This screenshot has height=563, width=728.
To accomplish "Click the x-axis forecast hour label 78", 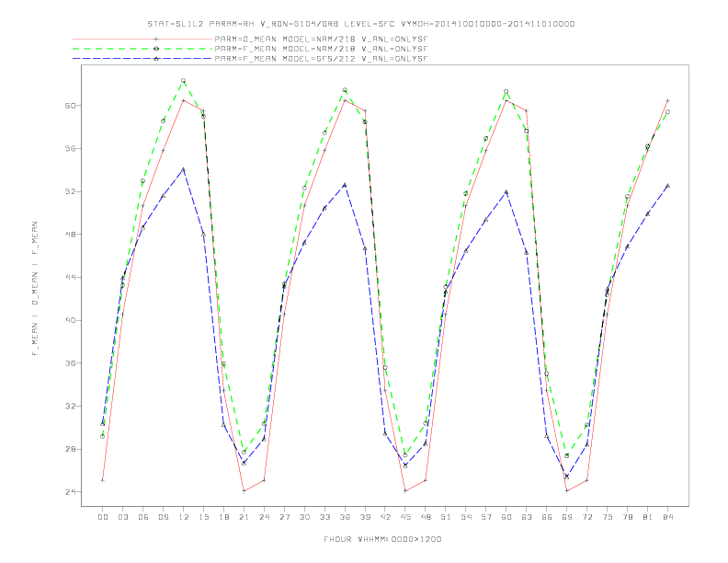I will click(x=627, y=517).
